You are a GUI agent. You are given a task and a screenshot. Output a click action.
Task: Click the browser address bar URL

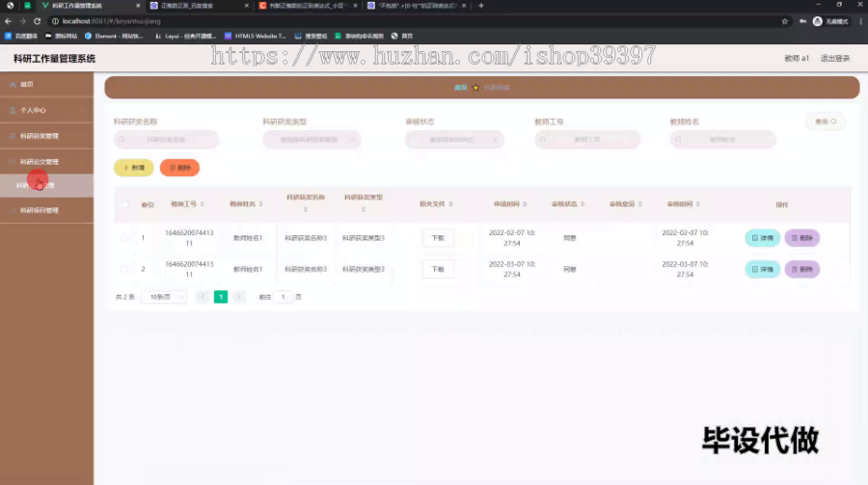click(x=112, y=21)
